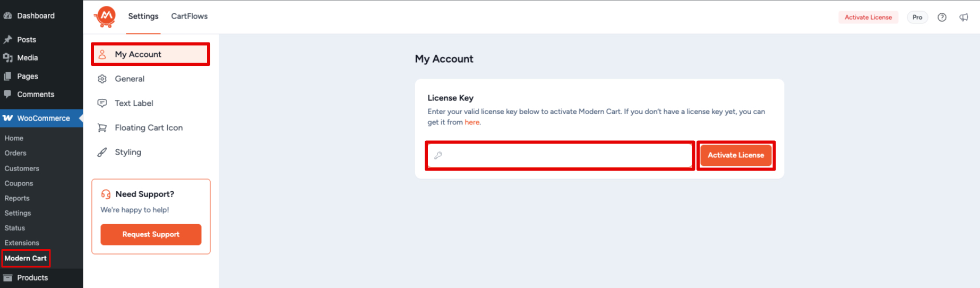Switch to the CartFlows tab
This screenshot has width=980, height=288.
coord(189,16)
